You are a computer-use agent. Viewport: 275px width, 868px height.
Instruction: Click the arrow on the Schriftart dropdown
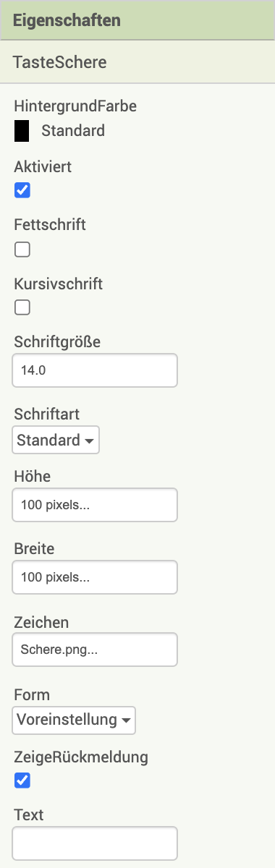90,441
